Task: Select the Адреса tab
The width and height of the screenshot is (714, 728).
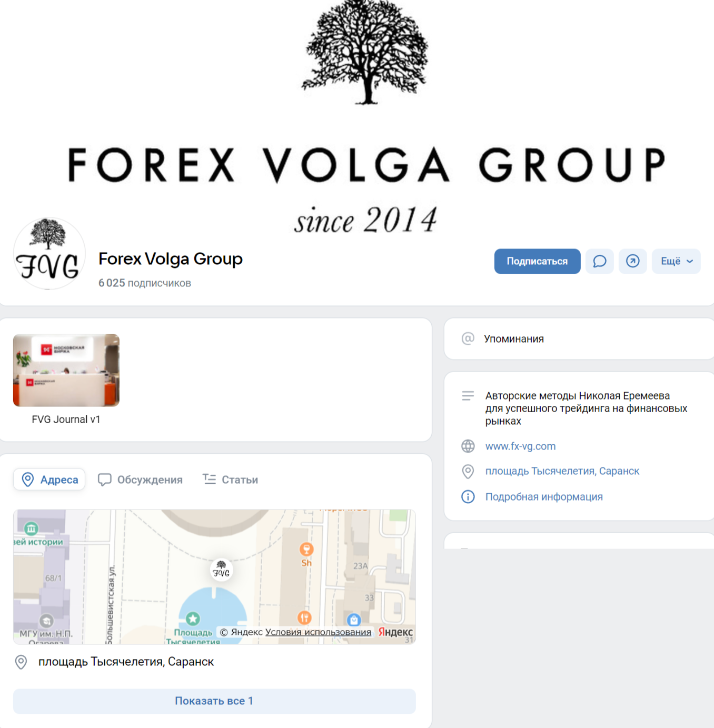Action: 49,480
